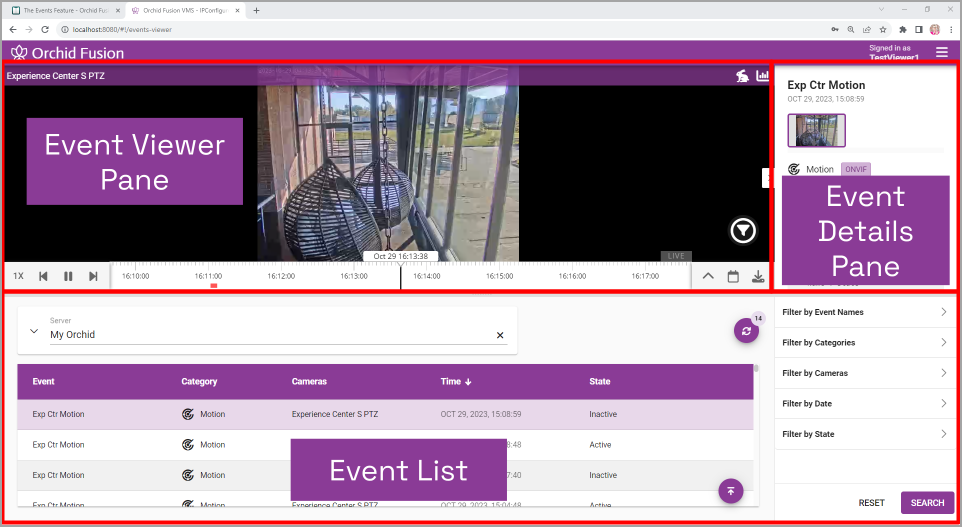
Task: Expand Filter by Date
Action: coord(864,404)
